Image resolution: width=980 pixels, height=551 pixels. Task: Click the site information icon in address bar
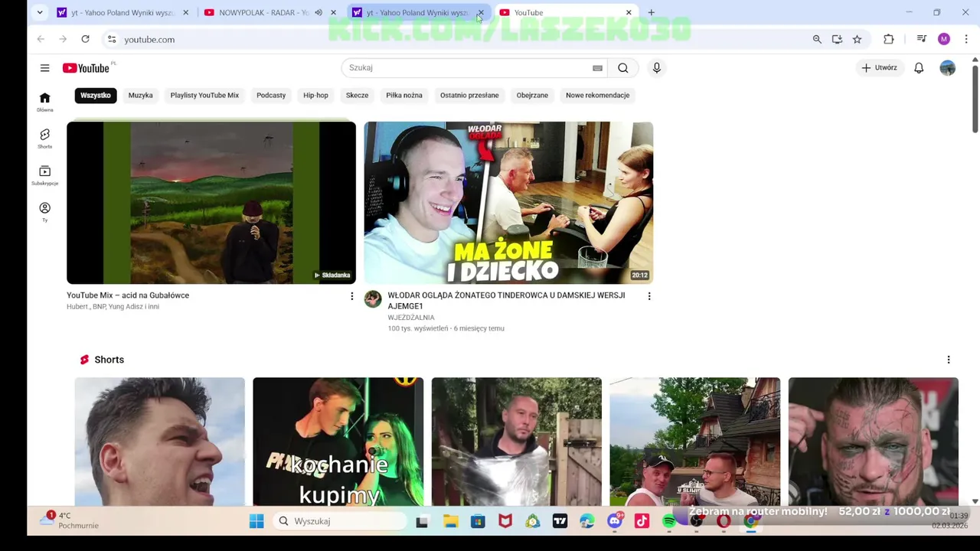112,39
